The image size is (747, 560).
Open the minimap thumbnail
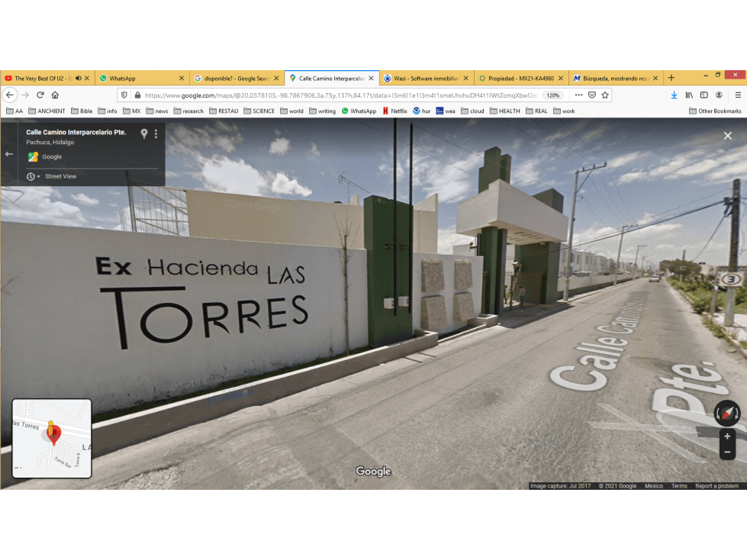click(51, 438)
